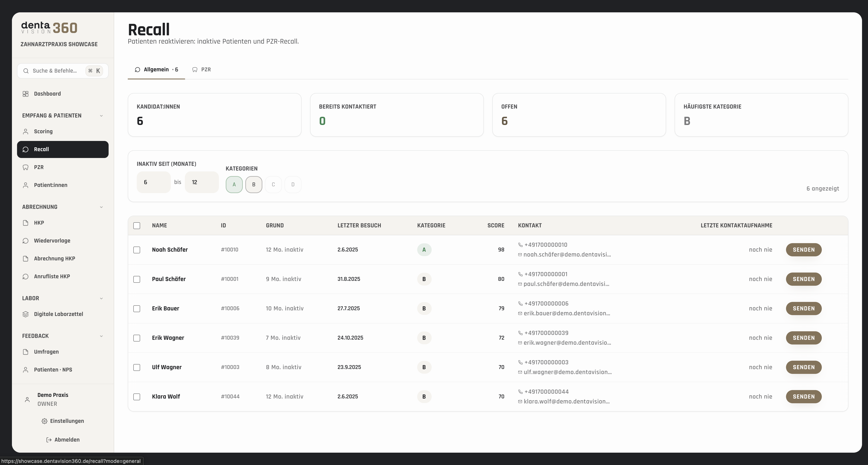Image resolution: width=868 pixels, height=465 pixels.
Task: Click the minimum inactive months field
Action: (x=154, y=182)
